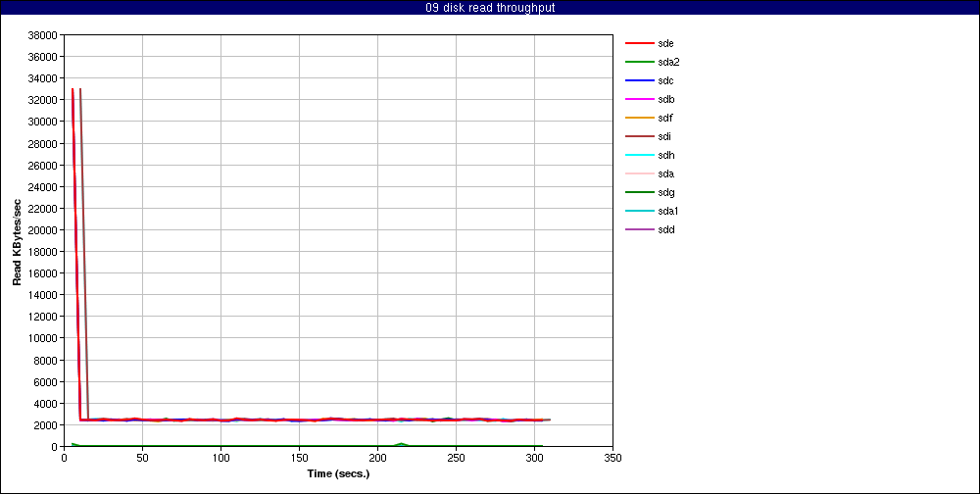Image resolution: width=980 pixels, height=494 pixels.
Task: Select the sdf legend label
Action: (665, 119)
